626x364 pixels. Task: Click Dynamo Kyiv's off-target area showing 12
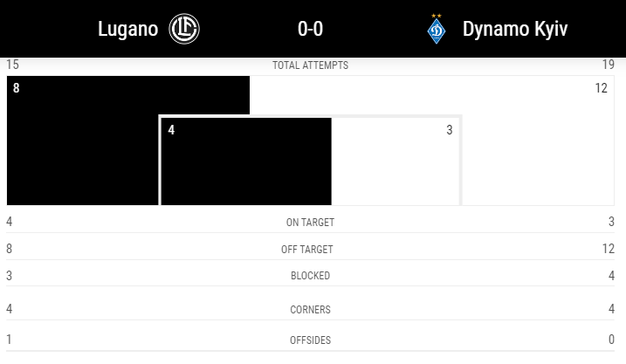pos(538,140)
